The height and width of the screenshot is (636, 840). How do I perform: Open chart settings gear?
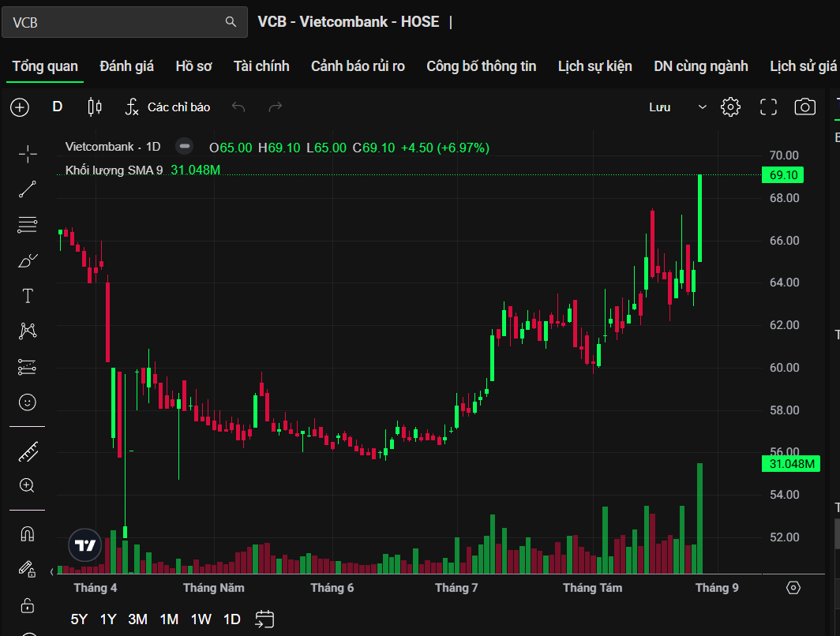pos(731,107)
